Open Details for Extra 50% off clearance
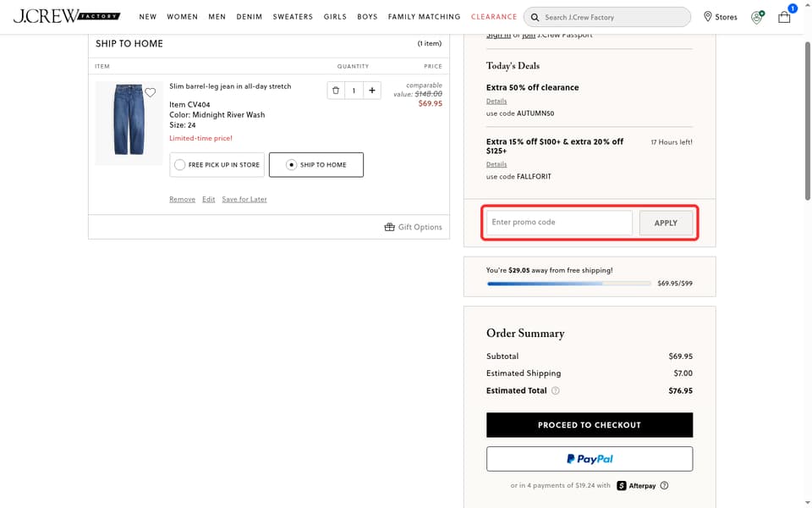 [x=497, y=101]
